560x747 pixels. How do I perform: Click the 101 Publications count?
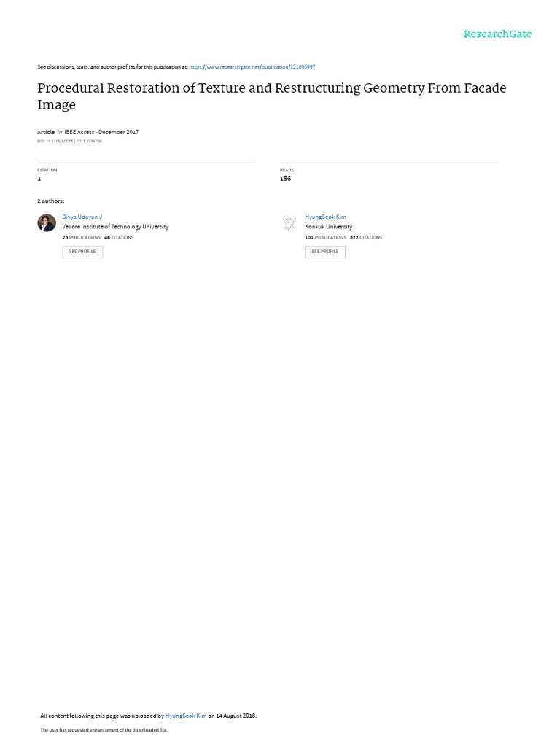coord(326,237)
